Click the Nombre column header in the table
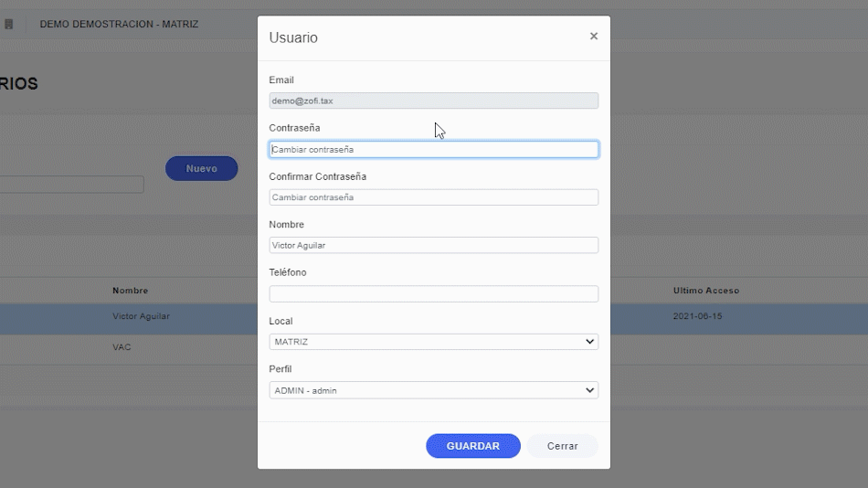This screenshot has width=868, height=488. tap(130, 291)
